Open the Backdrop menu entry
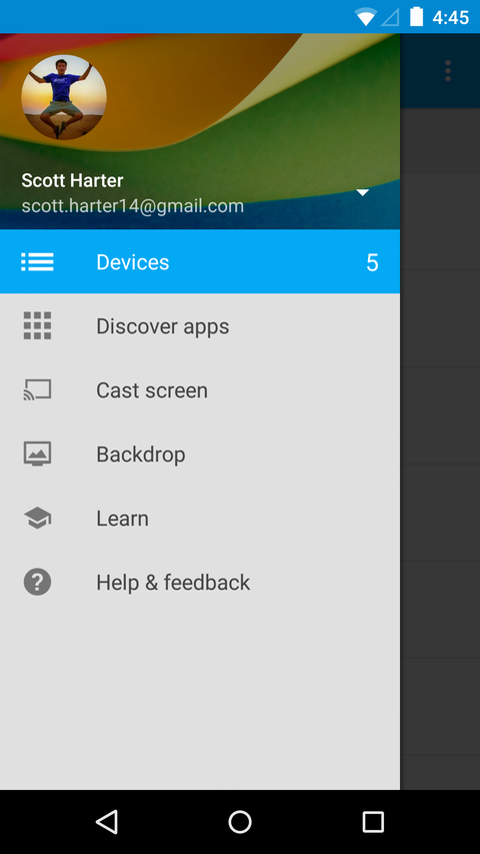This screenshot has height=854, width=480. point(200,454)
